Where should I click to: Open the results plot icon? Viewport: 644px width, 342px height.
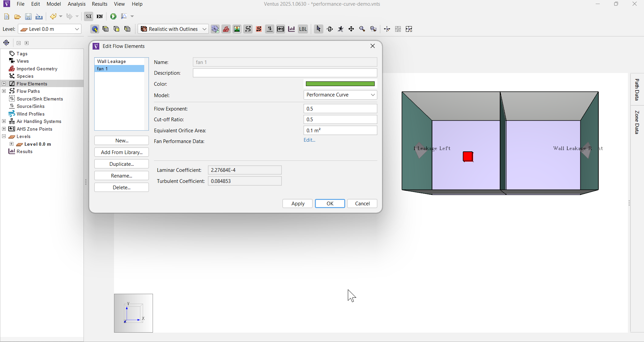point(124,16)
